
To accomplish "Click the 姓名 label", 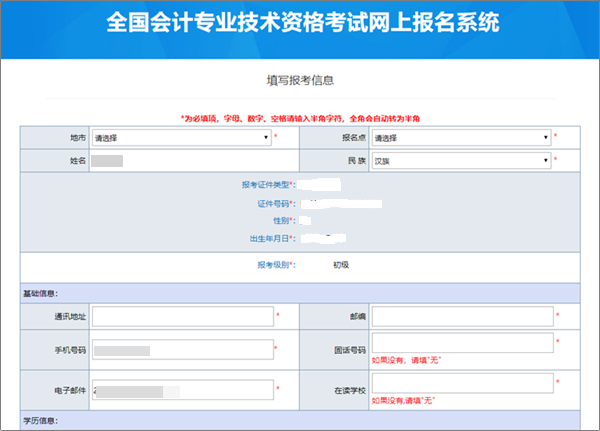I will coord(78,161).
